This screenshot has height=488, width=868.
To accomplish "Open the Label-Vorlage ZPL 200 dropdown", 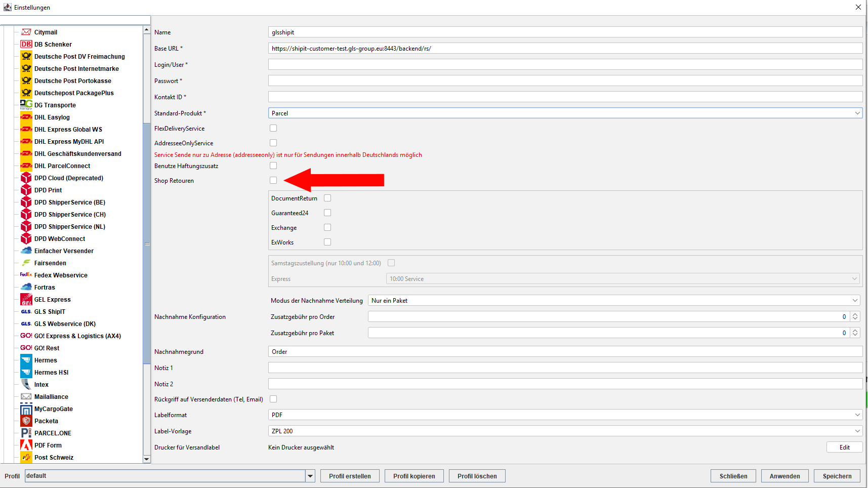I will (x=565, y=431).
